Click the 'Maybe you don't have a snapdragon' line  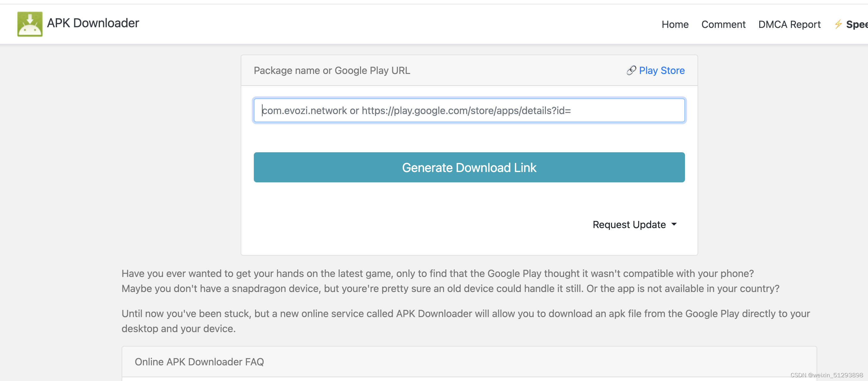click(x=450, y=288)
